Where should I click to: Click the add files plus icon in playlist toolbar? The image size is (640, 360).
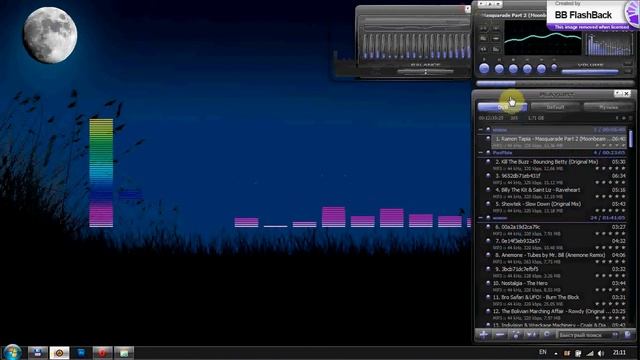(484, 335)
